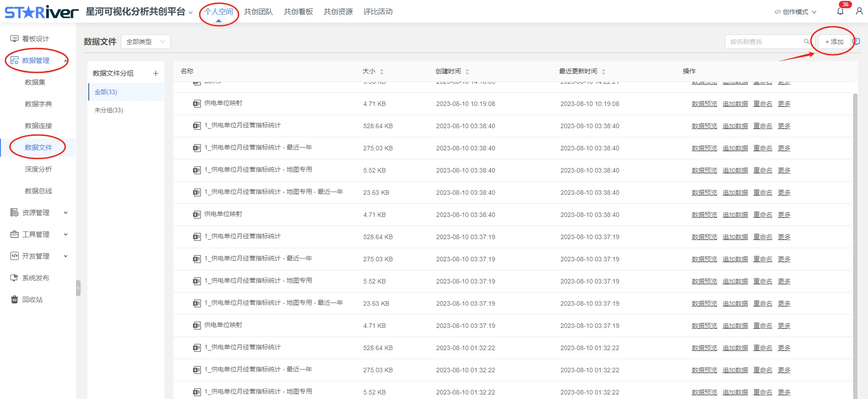Screen dimensions: 868x399
Task: Click the 添加 button
Action: [834, 42]
